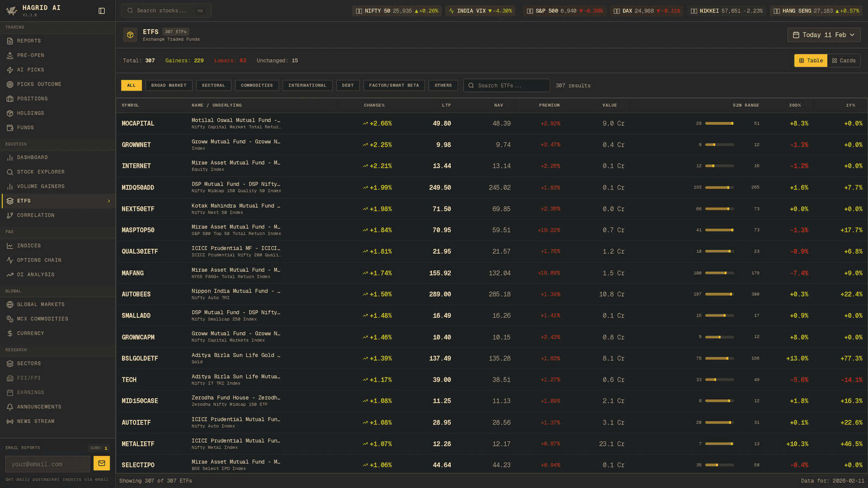
Task: Filter by Factor/Smart Beta ETFs
Action: pyautogui.click(x=394, y=86)
